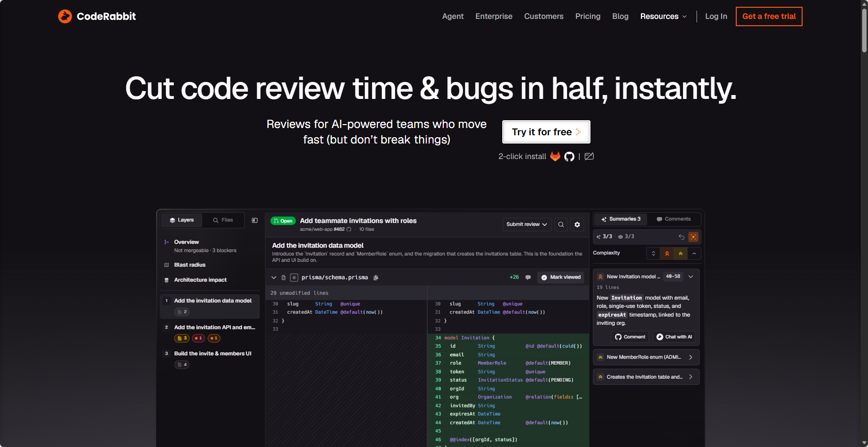Screen dimensions: 868x447
Task: Click the eye 3/3 viewed indicator
Action: pyautogui.click(x=626, y=237)
